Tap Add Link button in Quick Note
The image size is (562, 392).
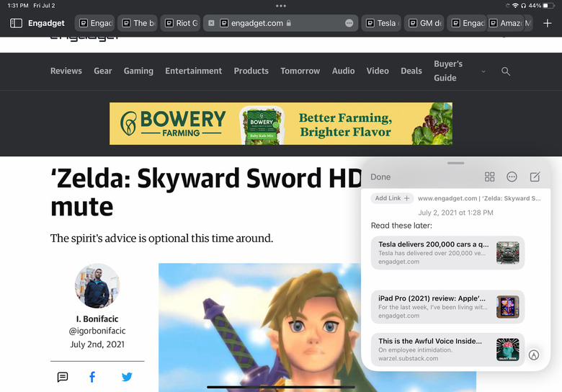click(392, 198)
